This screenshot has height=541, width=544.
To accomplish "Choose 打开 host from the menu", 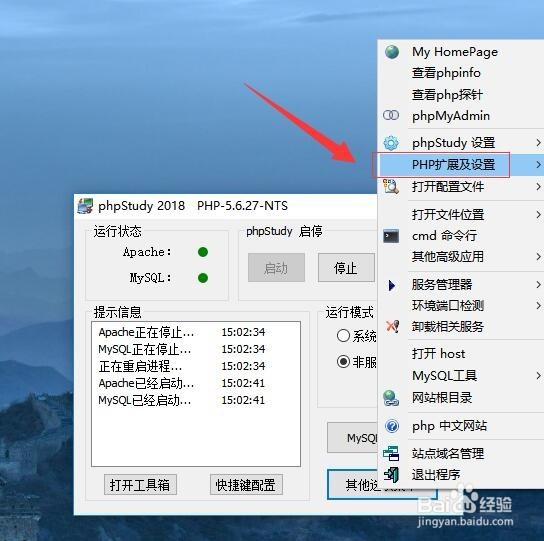I will 461,354.
